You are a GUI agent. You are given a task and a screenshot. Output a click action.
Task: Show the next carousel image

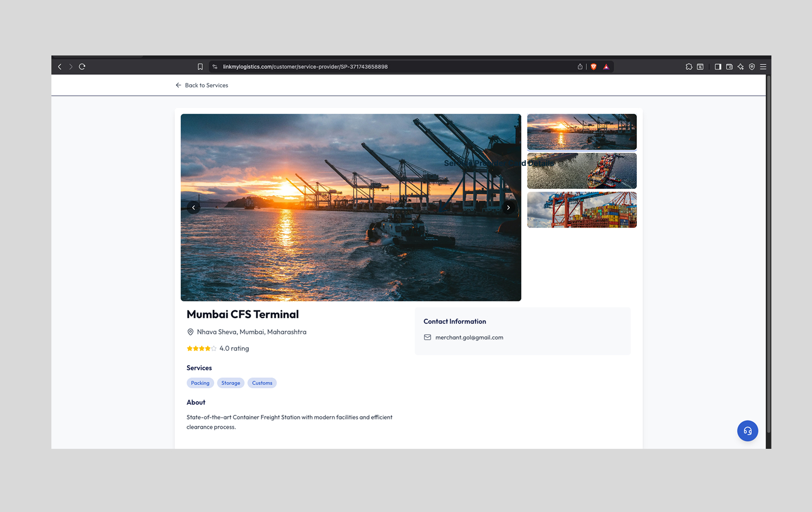[508, 207]
